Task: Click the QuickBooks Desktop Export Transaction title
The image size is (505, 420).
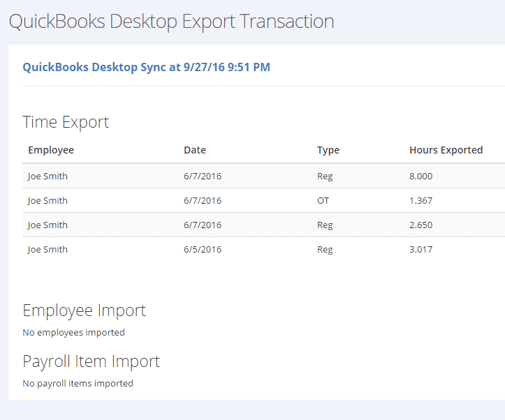Action: click(x=171, y=22)
